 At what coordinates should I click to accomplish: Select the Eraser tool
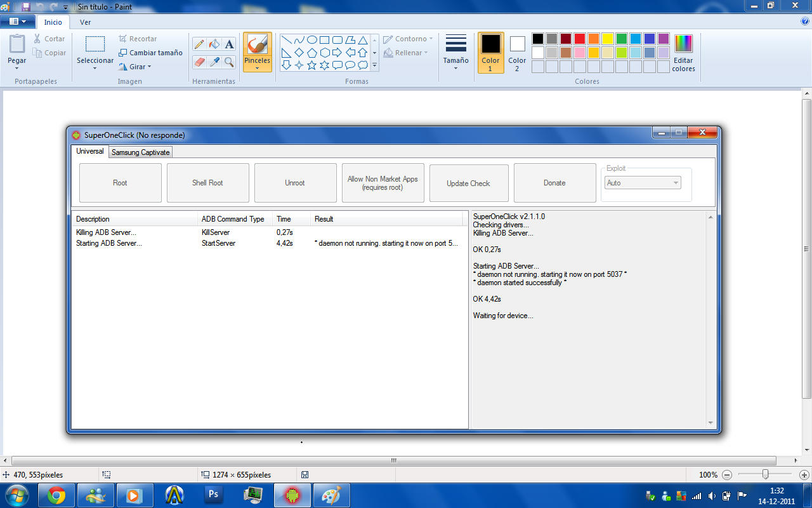199,62
